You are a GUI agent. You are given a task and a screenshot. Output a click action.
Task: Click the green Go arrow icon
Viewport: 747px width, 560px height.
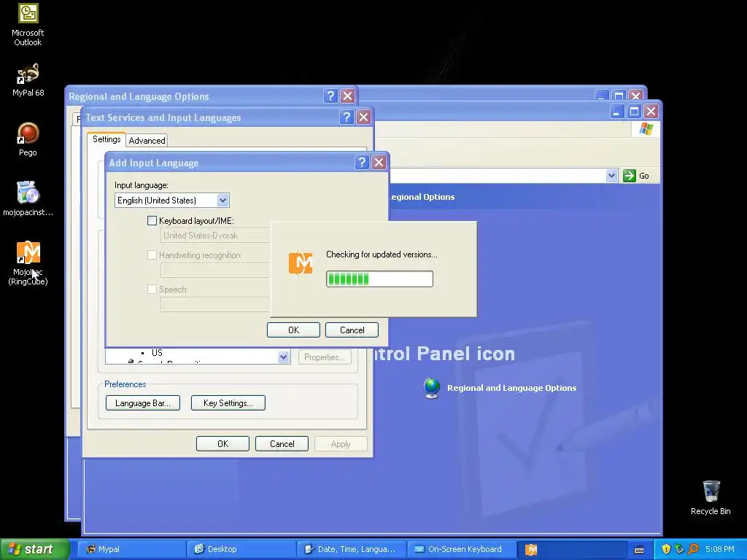coord(630,176)
